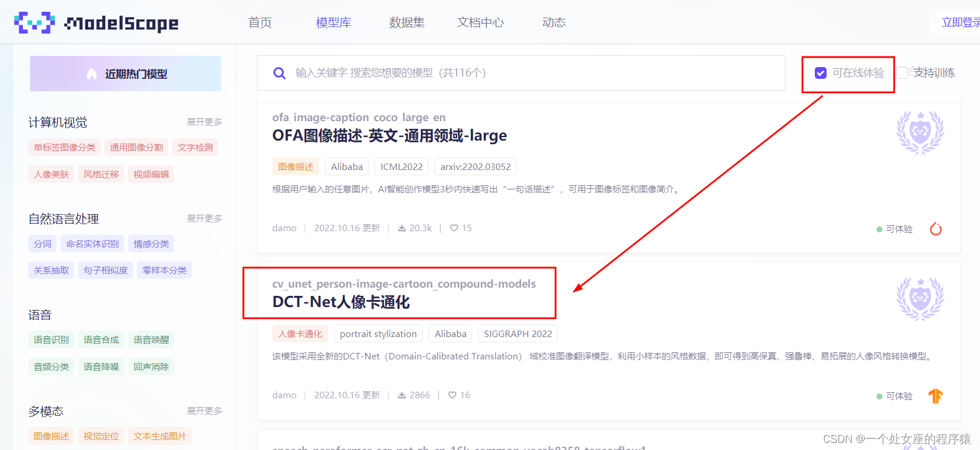This screenshot has height=450, width=980.
Task: Filter by 命名实体识别 tag
Action: 92,244
